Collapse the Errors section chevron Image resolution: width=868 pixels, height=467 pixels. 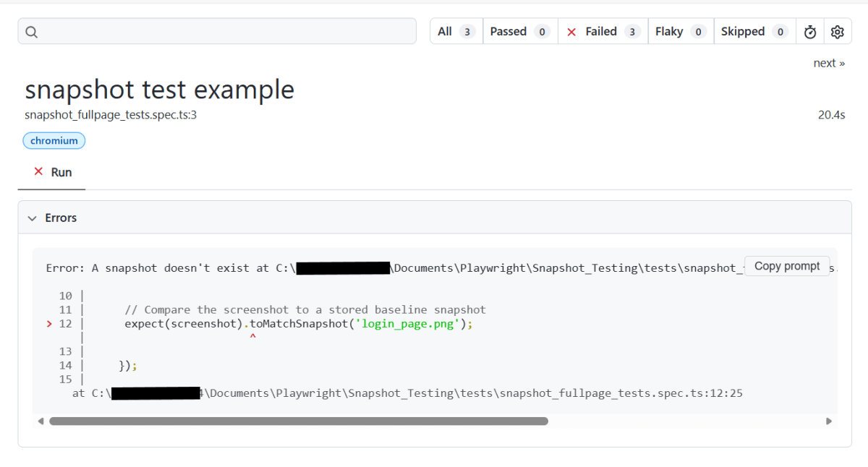coord(32,218)
